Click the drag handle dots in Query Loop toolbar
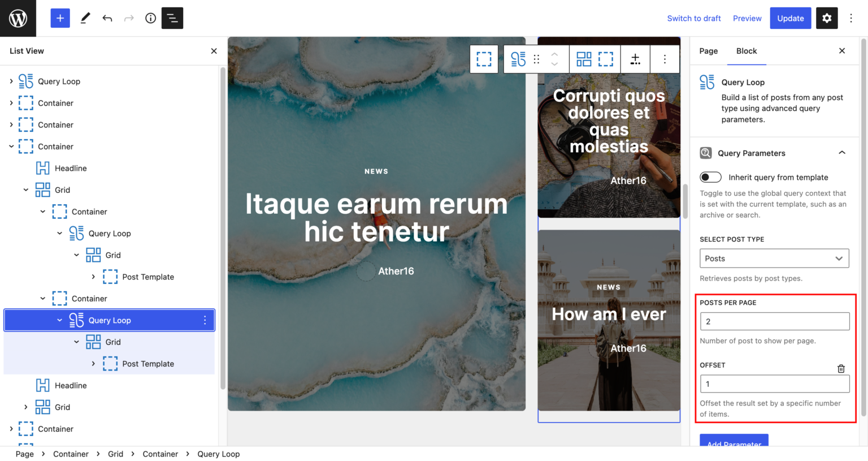The height and width of the screenshot is (461, 868). [x=536, y=59]
